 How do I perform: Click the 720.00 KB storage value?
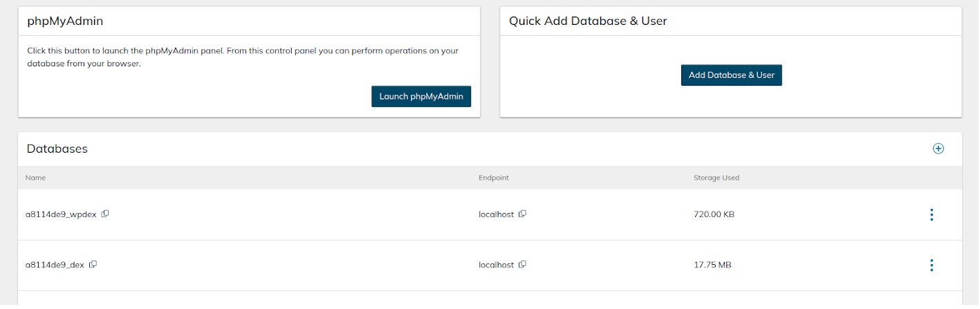(714, 214)
